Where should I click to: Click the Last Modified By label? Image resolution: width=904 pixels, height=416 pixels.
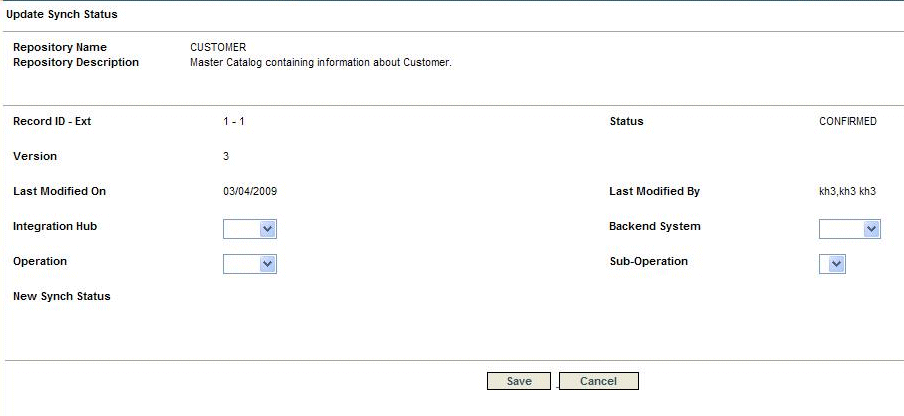pyautogui.click(x=654, y=191)
